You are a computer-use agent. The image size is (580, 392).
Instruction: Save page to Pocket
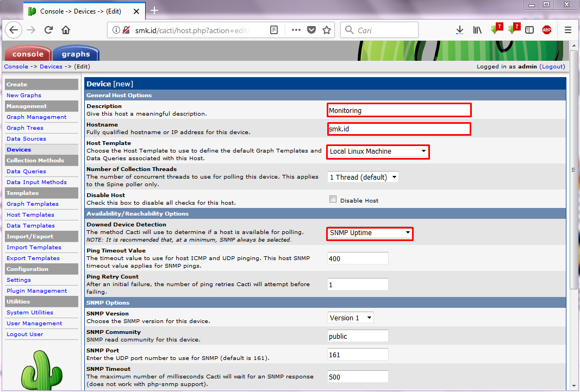point(310,30)
